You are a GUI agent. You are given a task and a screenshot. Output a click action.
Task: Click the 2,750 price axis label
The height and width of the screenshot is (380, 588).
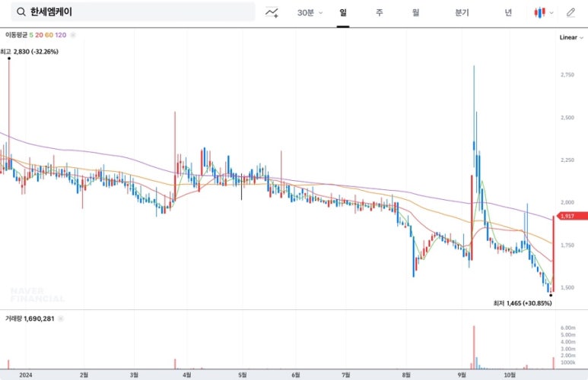[x=567, y=75]
